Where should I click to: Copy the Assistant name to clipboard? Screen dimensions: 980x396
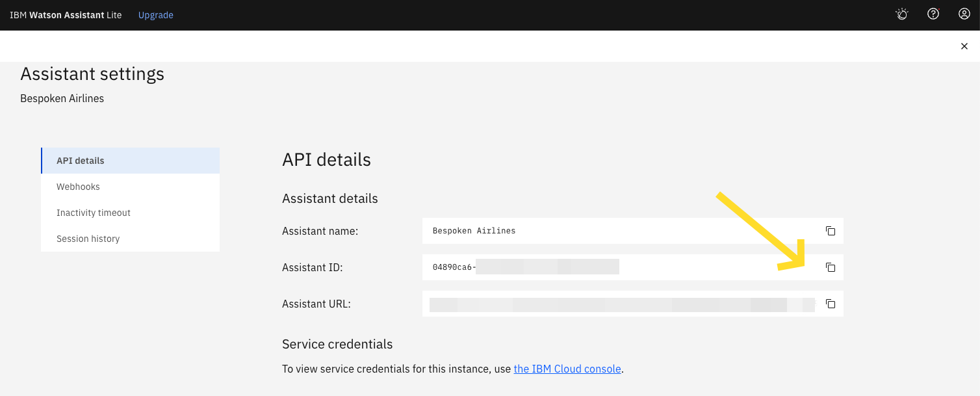tap(830, 230)
